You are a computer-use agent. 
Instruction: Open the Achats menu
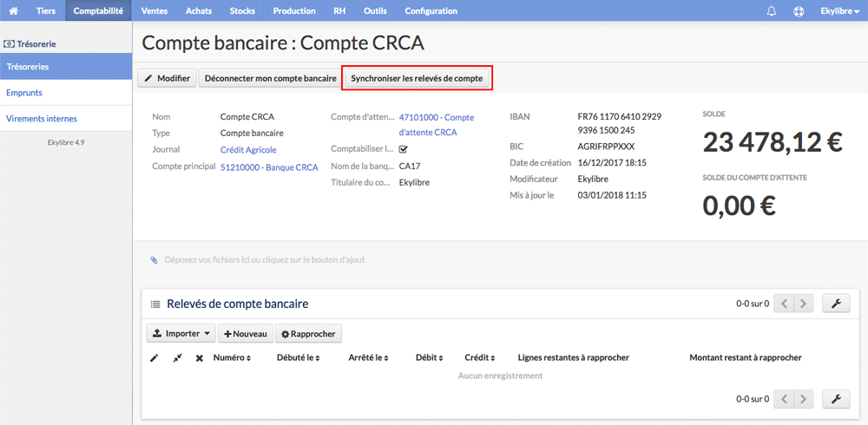pos(199,10)
